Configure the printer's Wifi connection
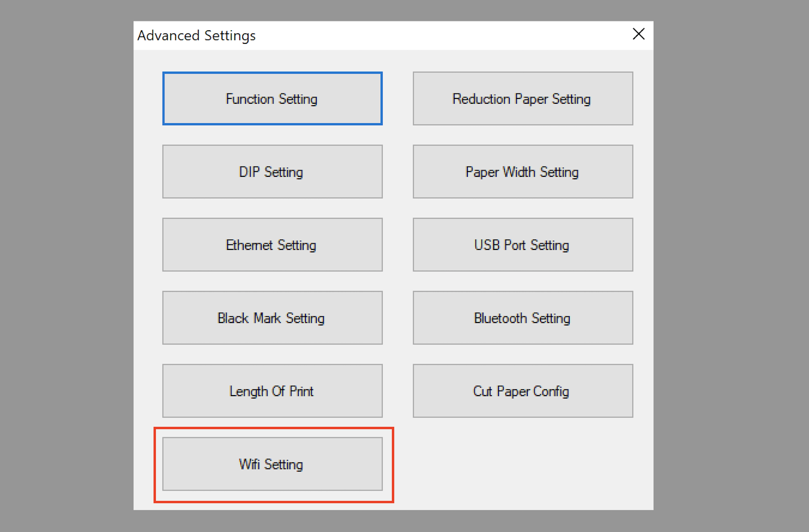This screenshot has width=809, height=532. [272, 464]
